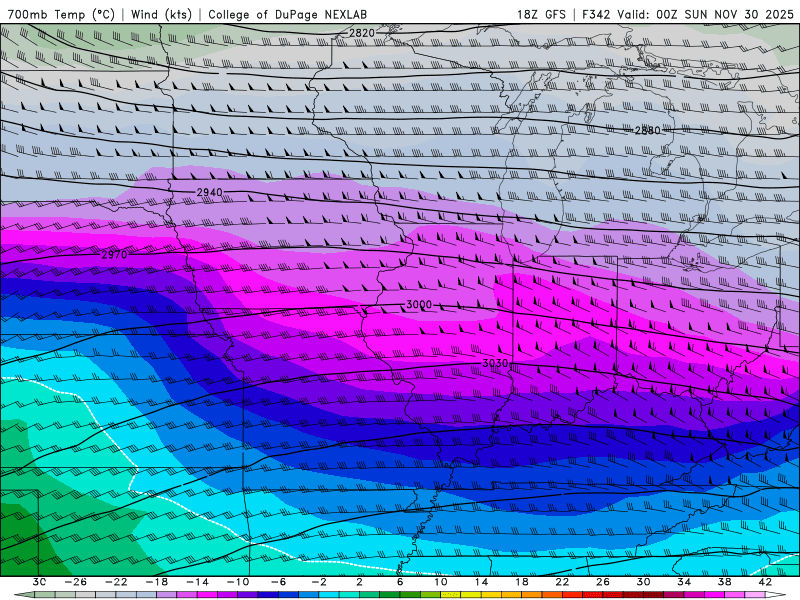The width and height of the screenshot is (800, 600).
Task: Click the -10 colorbar tick label
Action: (x=238, y=582)
